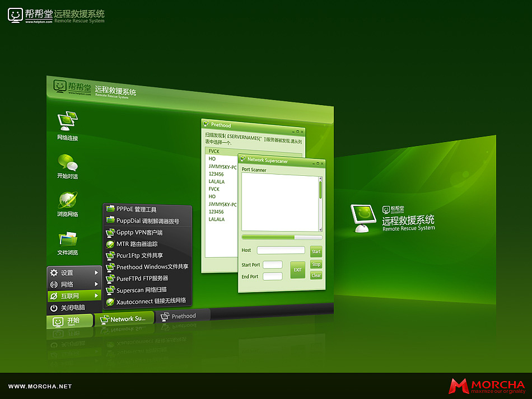Click the Pnethood window title icon

pos(206,124)
